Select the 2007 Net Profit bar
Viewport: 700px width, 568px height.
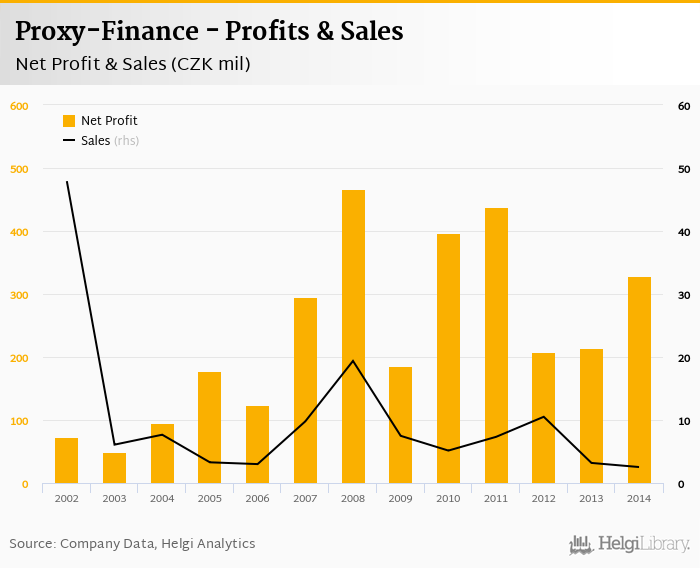pos(305,391)
